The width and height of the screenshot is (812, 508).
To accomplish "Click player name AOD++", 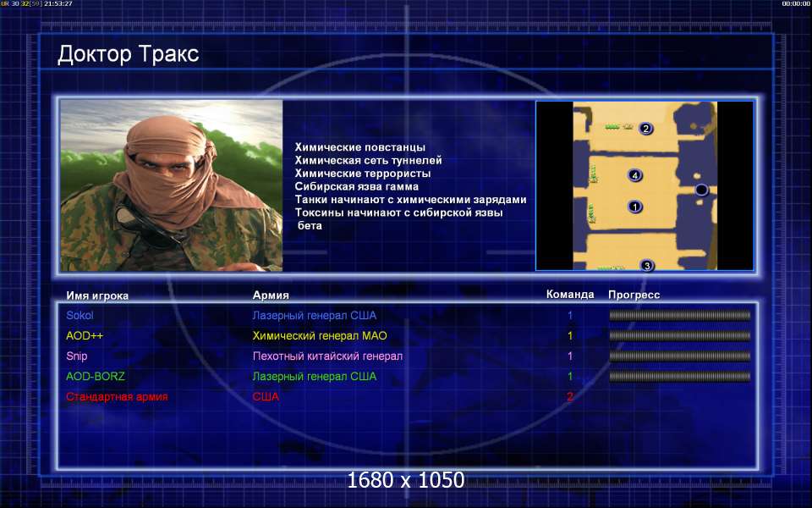I will [x=85, y=335].
